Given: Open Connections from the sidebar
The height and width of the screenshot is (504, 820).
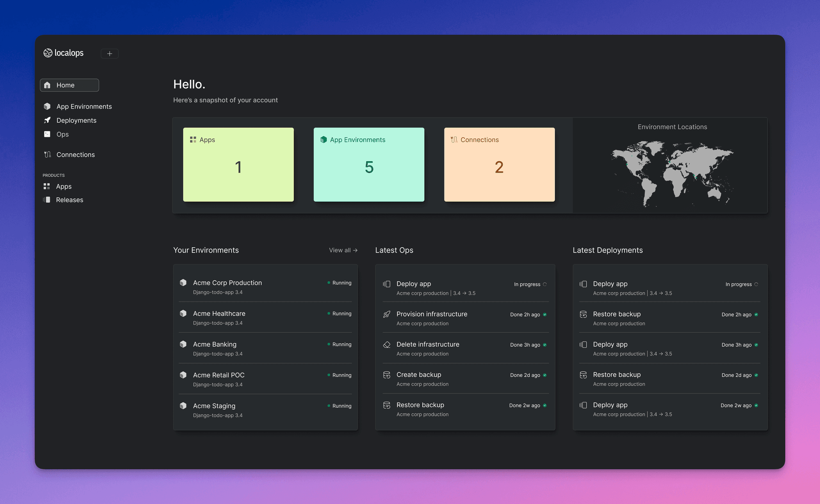Looking at the screenshot, I should coord(75,155).
